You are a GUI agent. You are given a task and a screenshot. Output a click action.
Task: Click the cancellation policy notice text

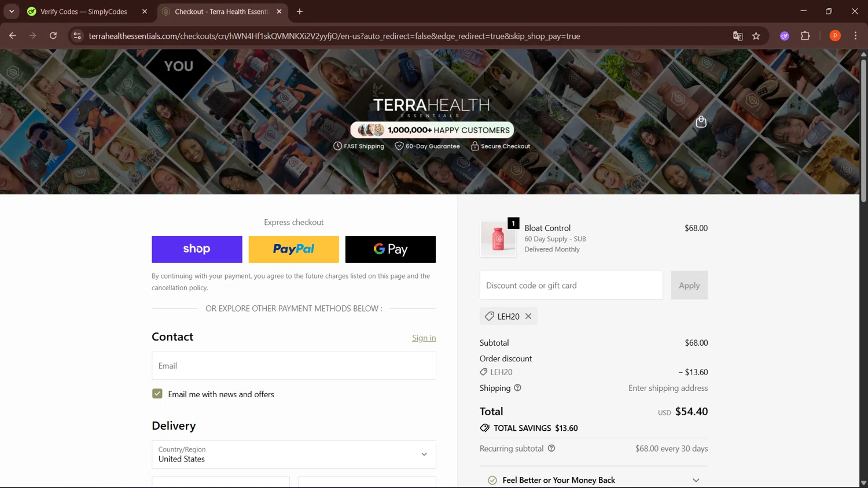point(290,282)
